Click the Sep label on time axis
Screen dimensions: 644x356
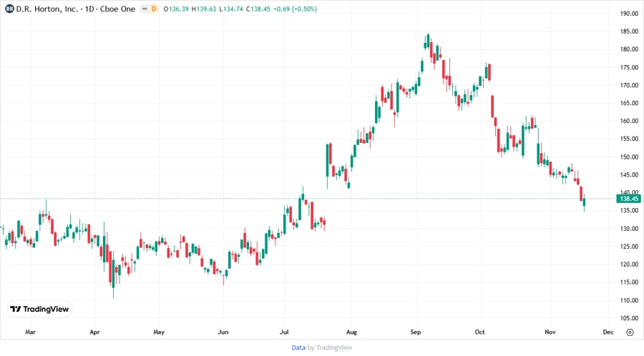click(x=416, y=332)
